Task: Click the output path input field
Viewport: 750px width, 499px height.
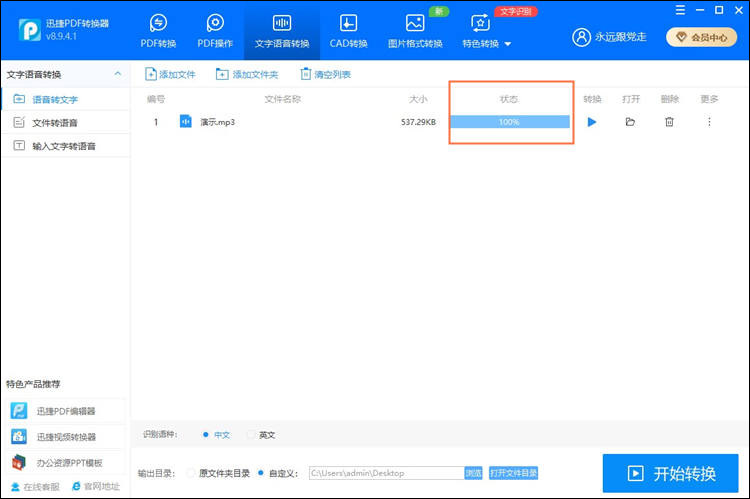Action: coord(386,473)
